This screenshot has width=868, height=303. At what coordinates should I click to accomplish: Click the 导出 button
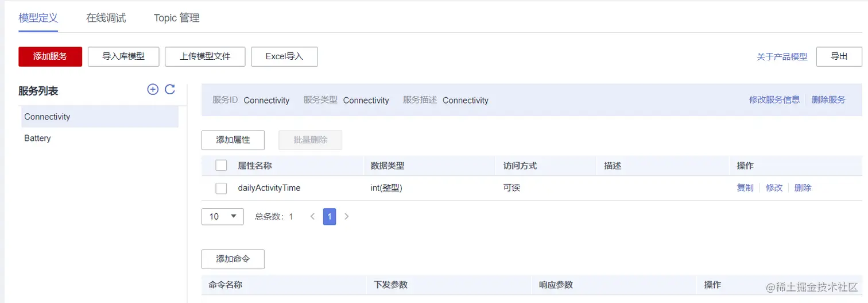pyautogui.click(x=839, y=56)
